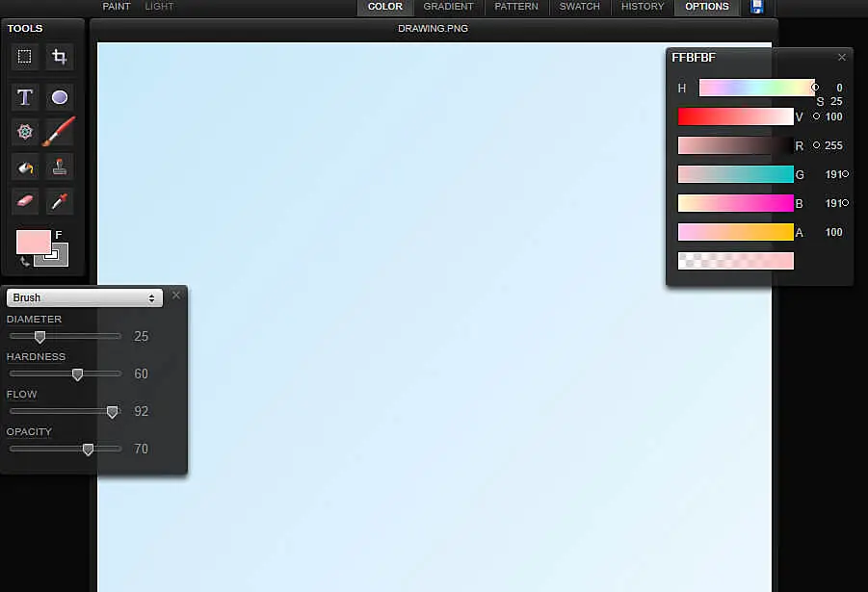Open the History tab
The width and height of the screenshot is (868, 592).
(x=643, y=7)
